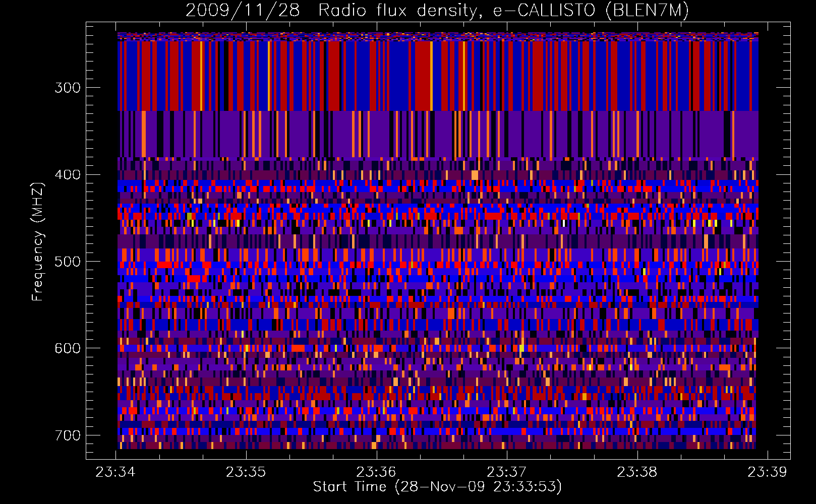The width and height of the screenshot is (816, 504).
Task: Click the 'Start Time (28-Nov-09 23:33:53)' label
Action: pos(437,487)
